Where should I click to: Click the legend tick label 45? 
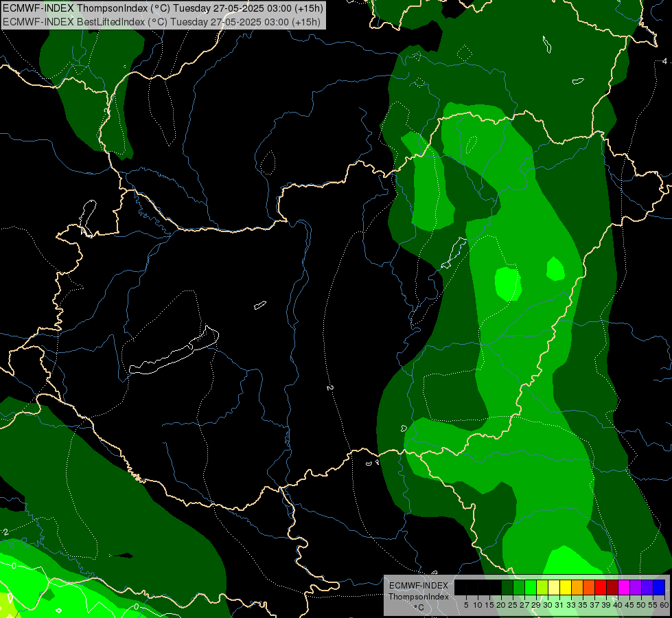coord(629,605)
